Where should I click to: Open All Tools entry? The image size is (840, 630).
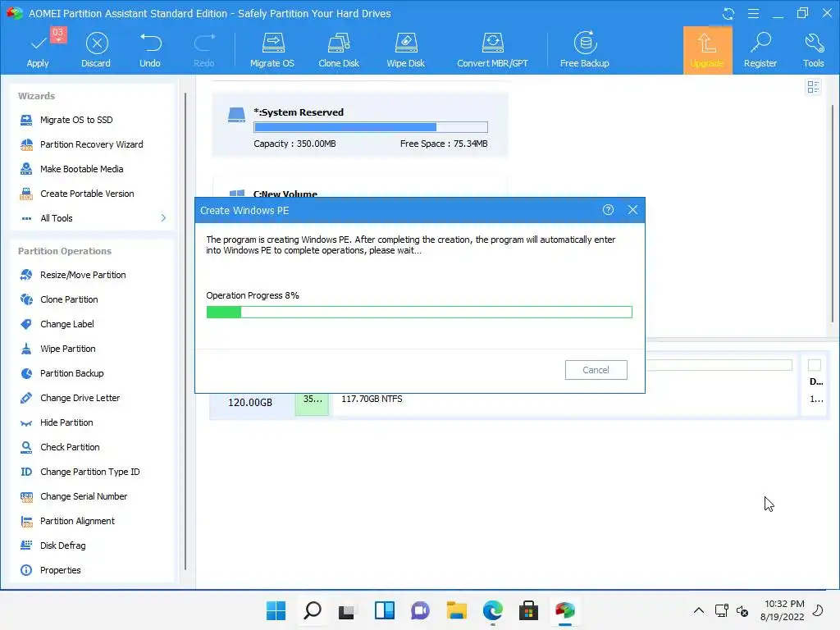pyautogui.click(x=57, y=218)
